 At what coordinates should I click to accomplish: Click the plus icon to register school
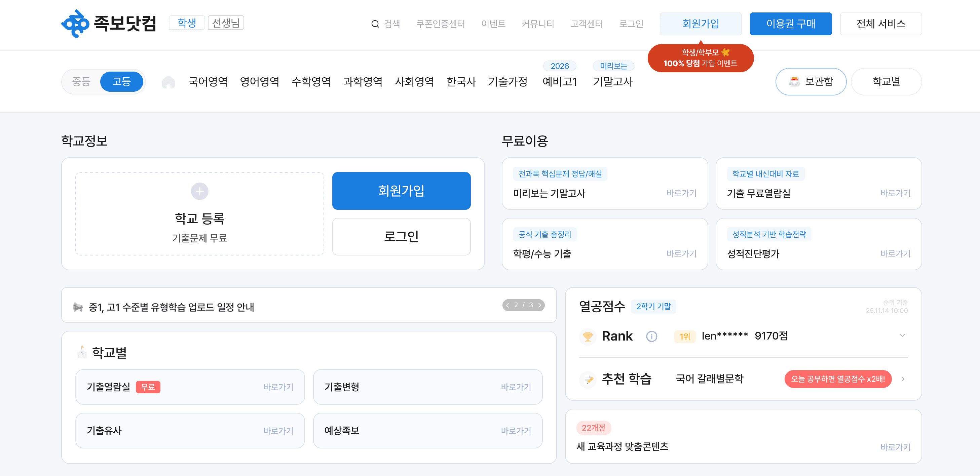pos(199,191)
